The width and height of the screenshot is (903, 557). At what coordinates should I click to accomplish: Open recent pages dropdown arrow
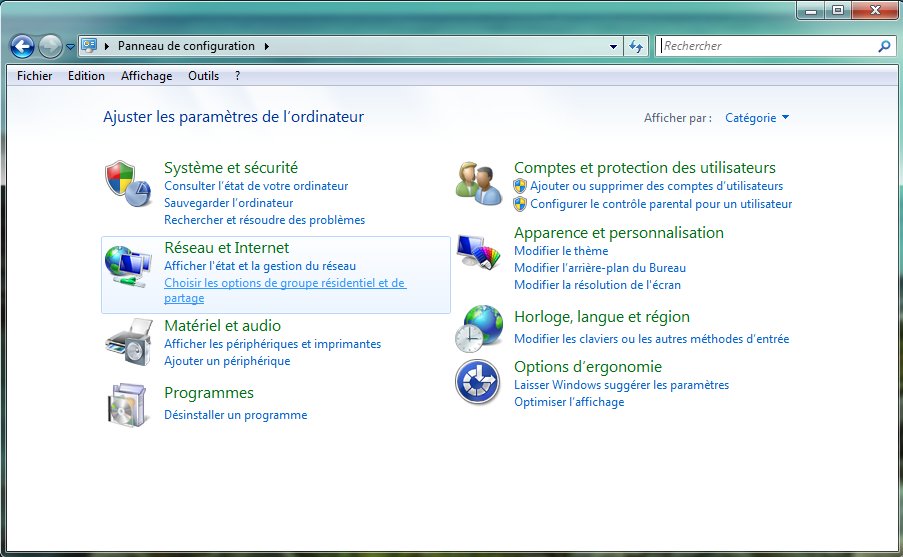pyautogui.click(x=70, y=47)
